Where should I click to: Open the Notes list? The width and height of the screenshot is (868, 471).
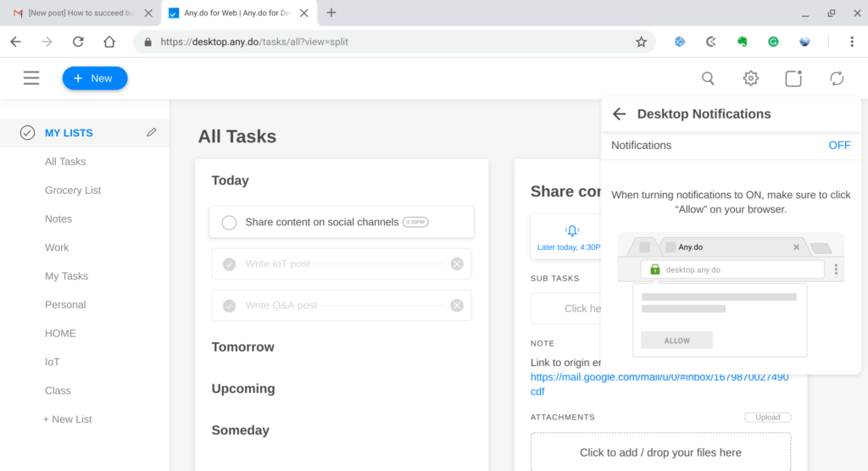tap(58, 219)
